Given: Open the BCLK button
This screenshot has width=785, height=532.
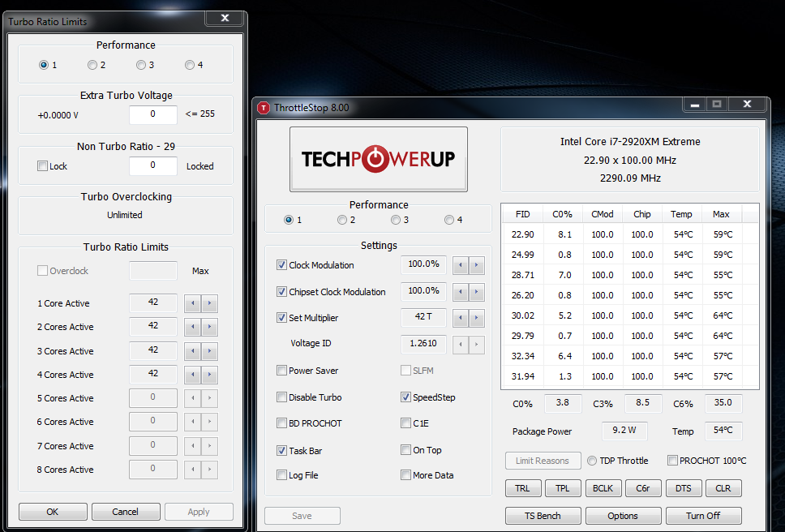Looking at the screenshot, I should 603,488.
